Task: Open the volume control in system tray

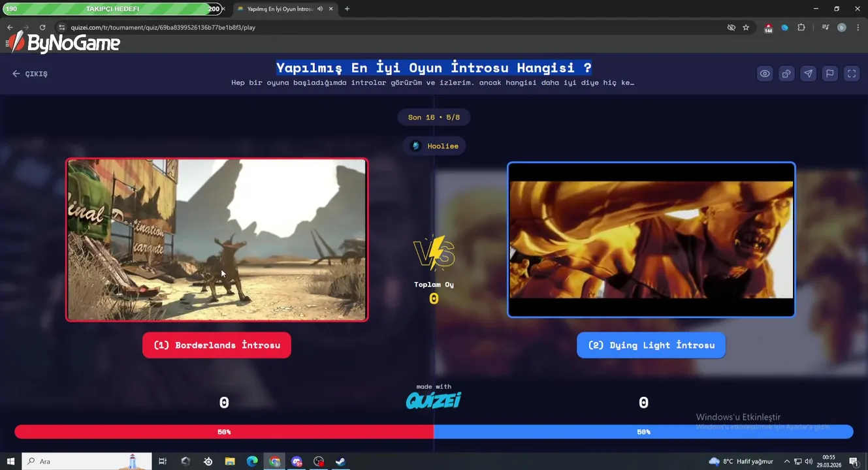Action: [x=809, y=462]
